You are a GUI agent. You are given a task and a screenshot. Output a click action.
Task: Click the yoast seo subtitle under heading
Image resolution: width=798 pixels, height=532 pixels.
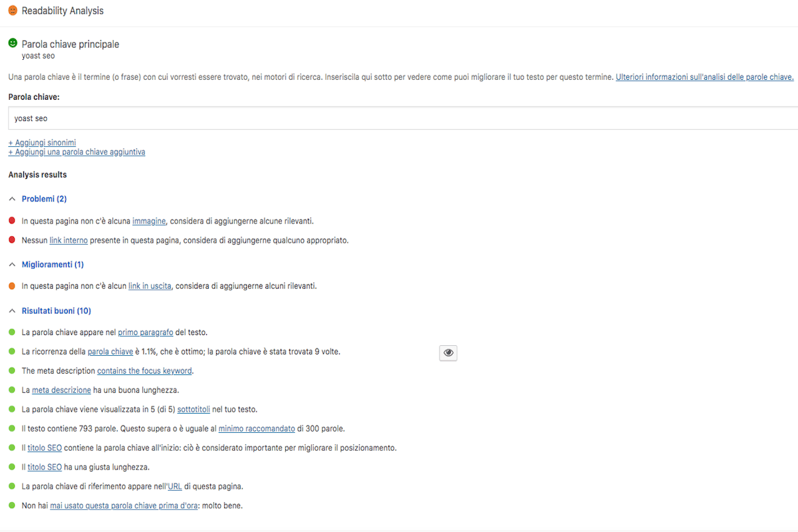[x=39, y=56]
